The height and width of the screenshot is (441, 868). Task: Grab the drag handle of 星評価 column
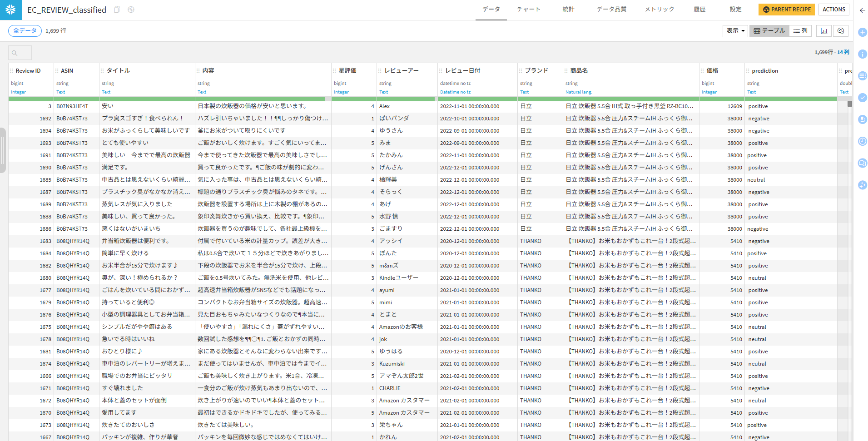335,71
